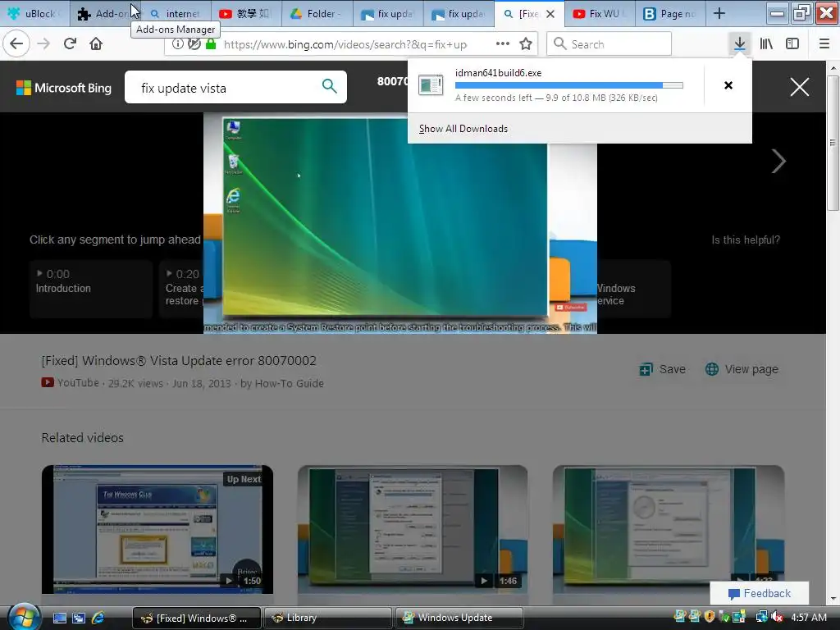Switch to the Add-ons Manager tab
Image resolution: width=840 pixels, height=630 pixels.
coord(106,13)
